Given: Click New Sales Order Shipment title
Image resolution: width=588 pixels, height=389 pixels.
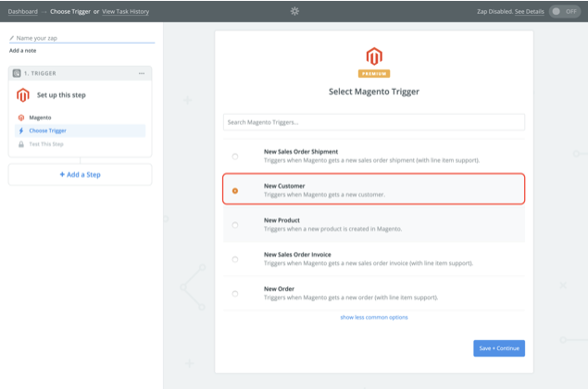Looking at the screenshot, I should (x=301, y=152).
